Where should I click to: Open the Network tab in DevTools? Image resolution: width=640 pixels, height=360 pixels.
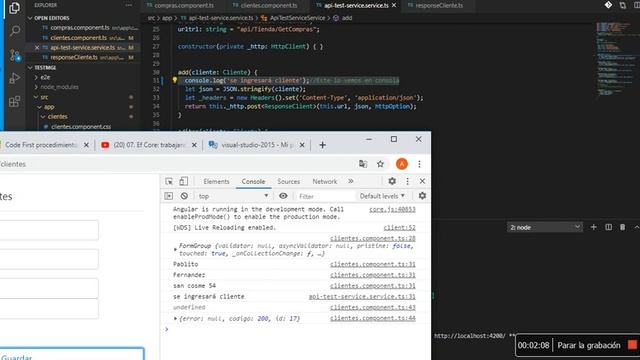click(x=325, y=181)
